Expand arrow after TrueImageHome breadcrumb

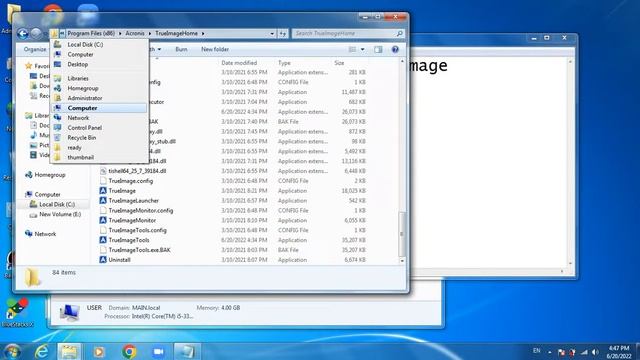tap(203, 33)
